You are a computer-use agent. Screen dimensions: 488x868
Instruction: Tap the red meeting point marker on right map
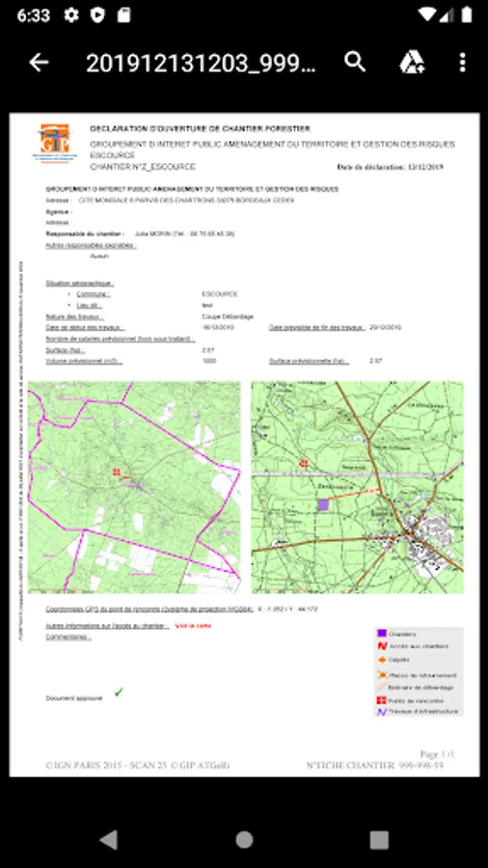304,463
